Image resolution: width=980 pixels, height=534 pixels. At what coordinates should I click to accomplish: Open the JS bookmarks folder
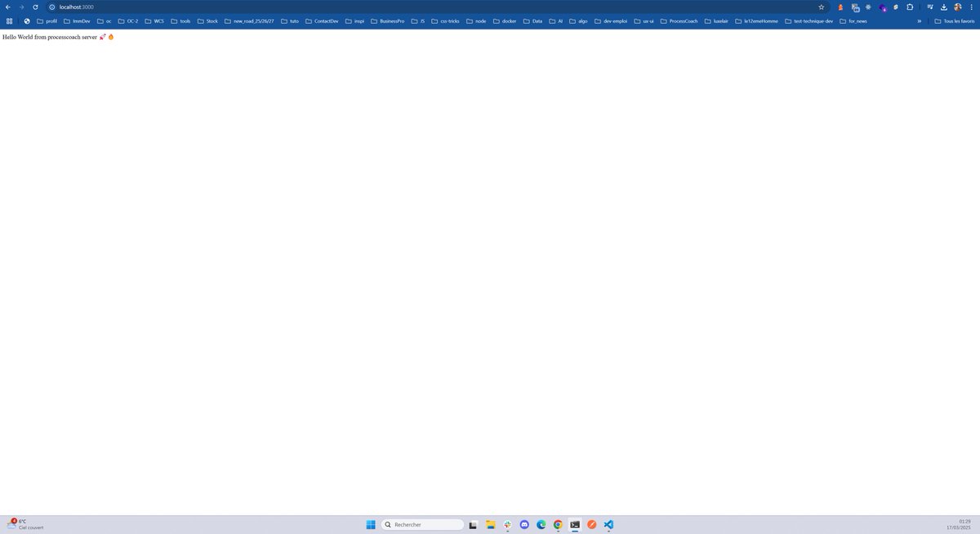[417, 20]
